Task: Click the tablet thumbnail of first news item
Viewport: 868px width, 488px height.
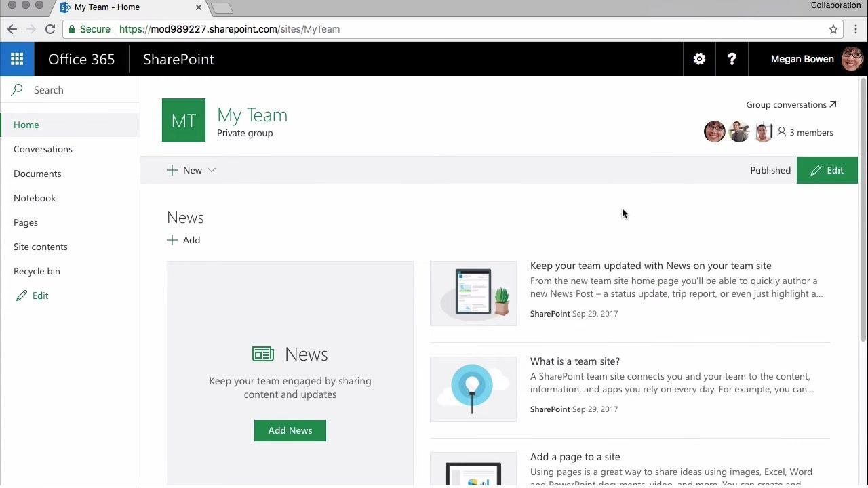Action: 473,293
